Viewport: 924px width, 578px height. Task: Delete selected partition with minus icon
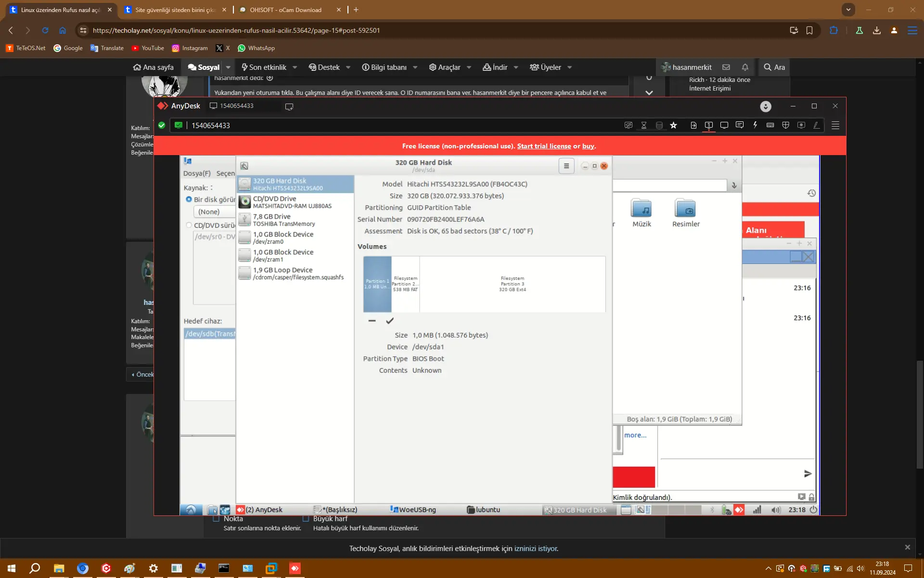pyautogui.click(x=372, y=321)
